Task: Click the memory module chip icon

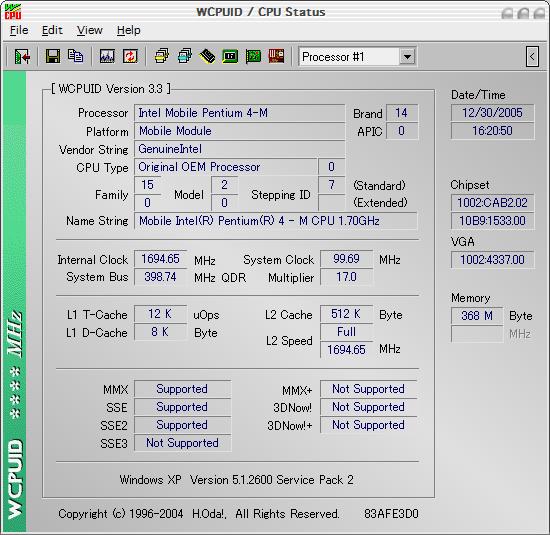Action: tap(207, 56)
